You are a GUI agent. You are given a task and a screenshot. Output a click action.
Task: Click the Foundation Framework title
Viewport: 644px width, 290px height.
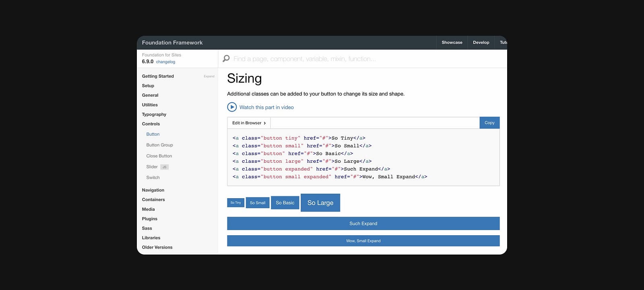pos(172,43)
